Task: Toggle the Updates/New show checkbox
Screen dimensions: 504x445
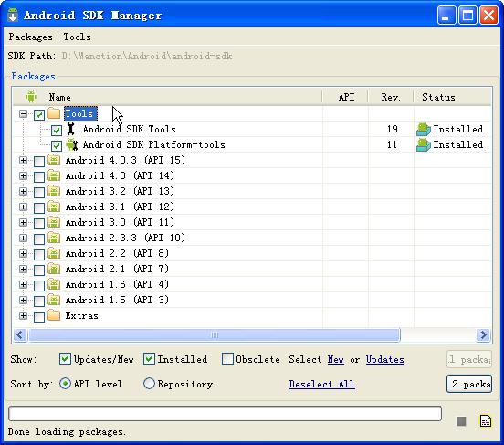Action: (65, 359)
